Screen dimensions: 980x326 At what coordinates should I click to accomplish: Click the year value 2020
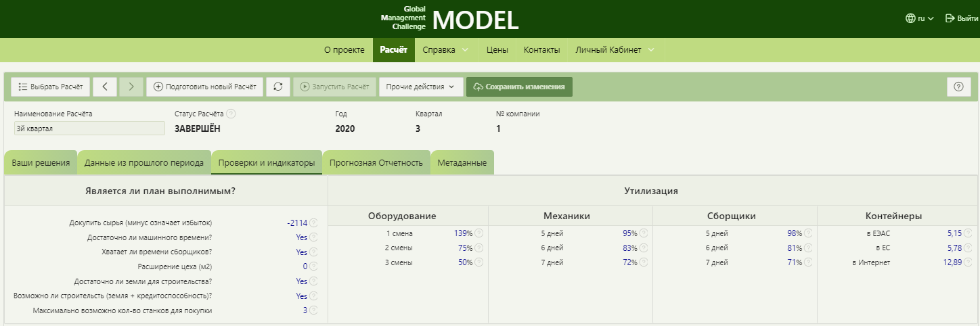[x=345, y=129]
